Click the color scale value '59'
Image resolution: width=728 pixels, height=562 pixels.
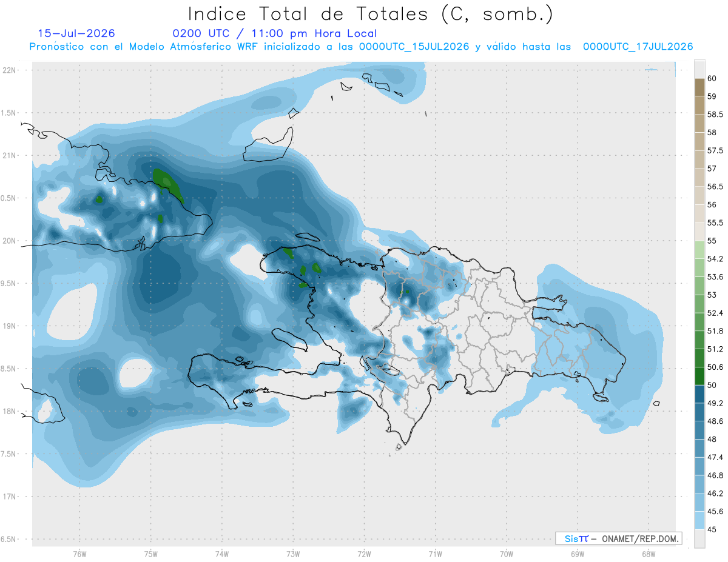coord(712,96)
